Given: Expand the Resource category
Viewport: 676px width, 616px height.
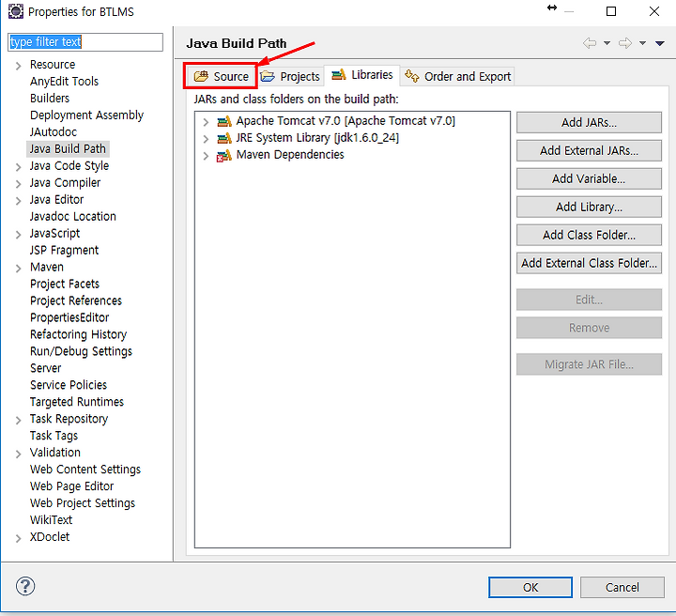Looking at the screenshot, I should coord(18,66).
